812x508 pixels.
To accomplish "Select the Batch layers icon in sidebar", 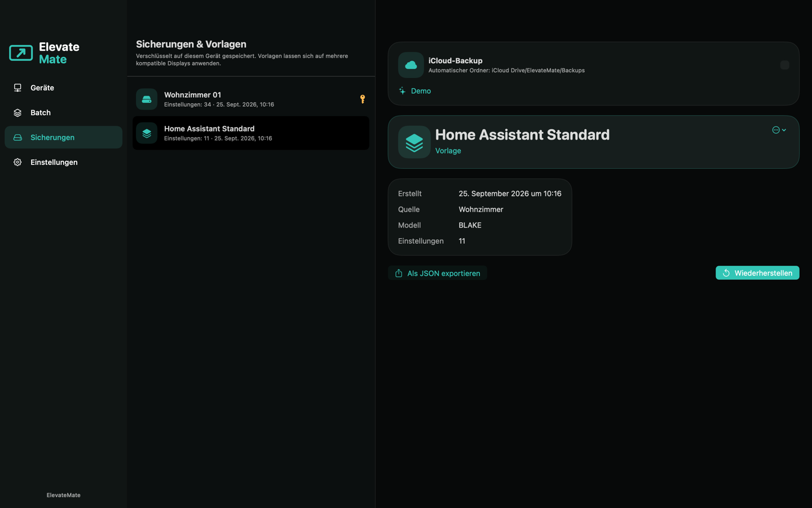I will click(x=17, y=112).
